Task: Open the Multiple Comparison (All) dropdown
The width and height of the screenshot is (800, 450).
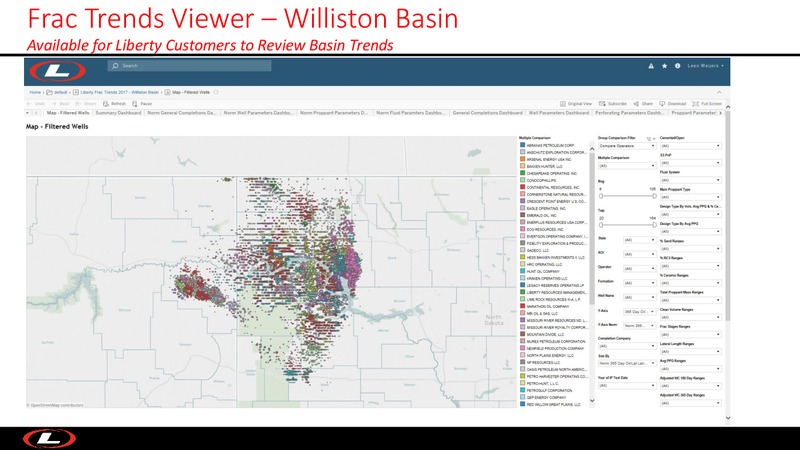Action: click(627, 166)
